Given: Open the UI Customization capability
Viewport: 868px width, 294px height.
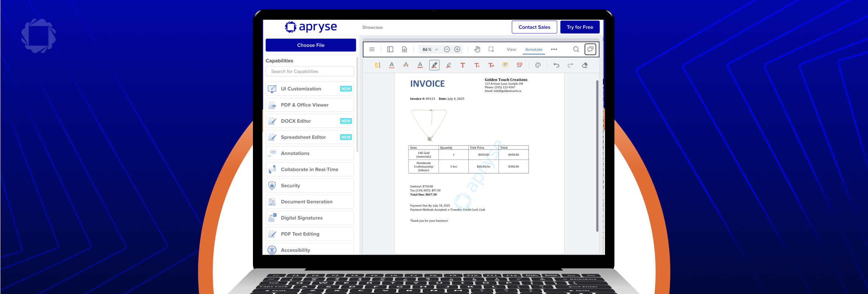Looking at the screenshot, I should [x=310, y=89].
